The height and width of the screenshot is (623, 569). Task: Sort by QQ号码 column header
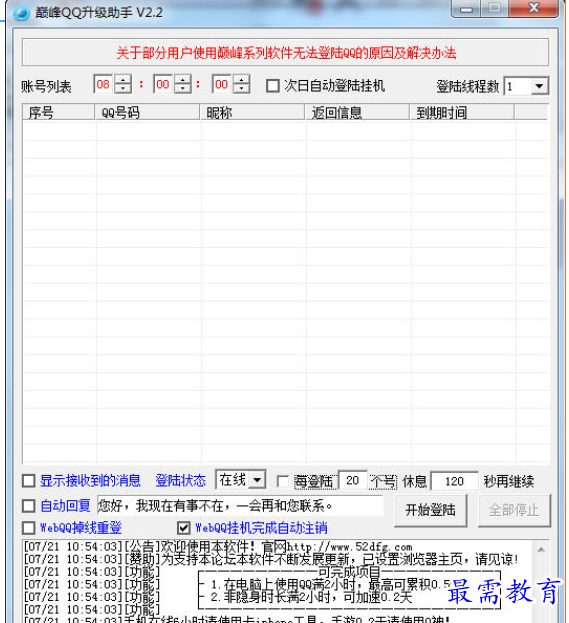[x=147, y=112]
